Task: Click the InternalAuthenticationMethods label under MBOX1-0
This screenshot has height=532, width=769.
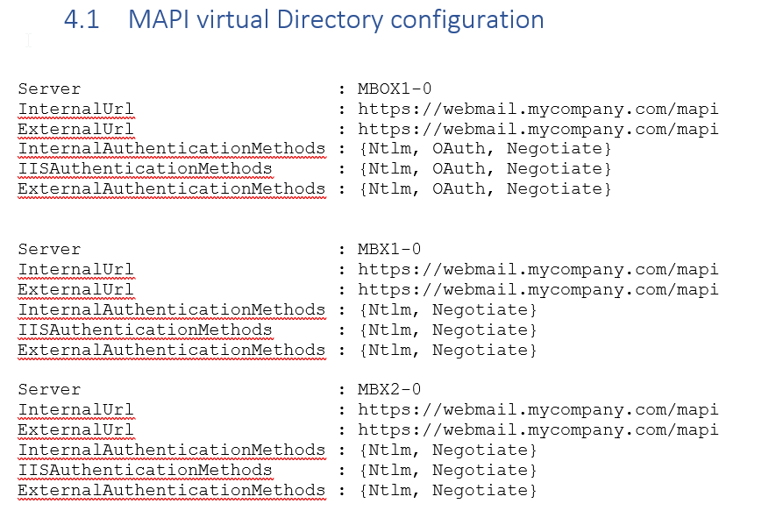Action: [171, 149]
